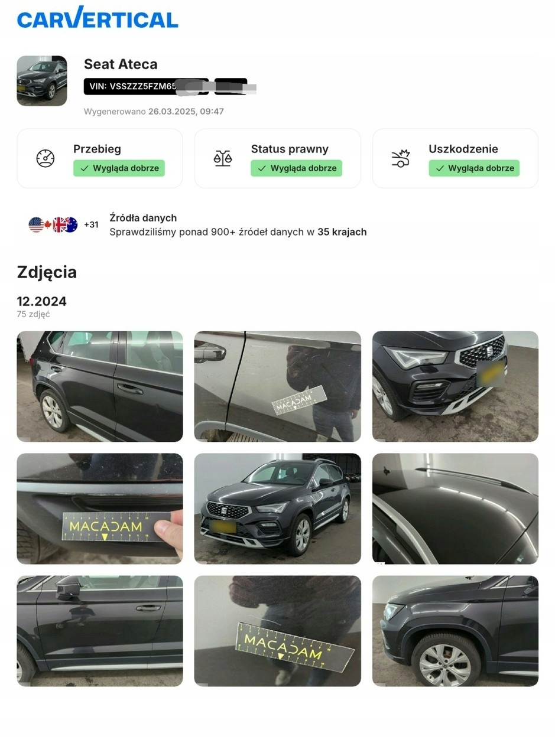Open photo of Macadam ruler on door panel
555x756 pixels.
click(277, 386)
